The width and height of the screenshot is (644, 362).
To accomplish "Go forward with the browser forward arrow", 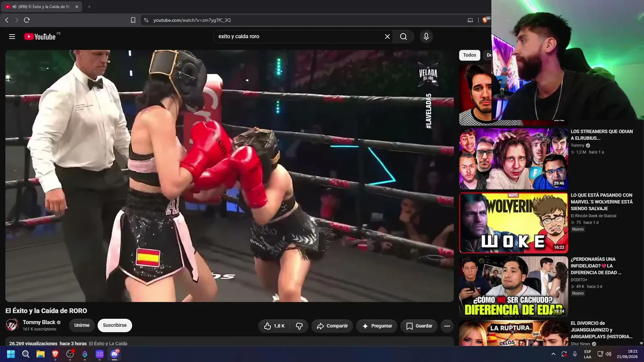I will pos(17,20).
